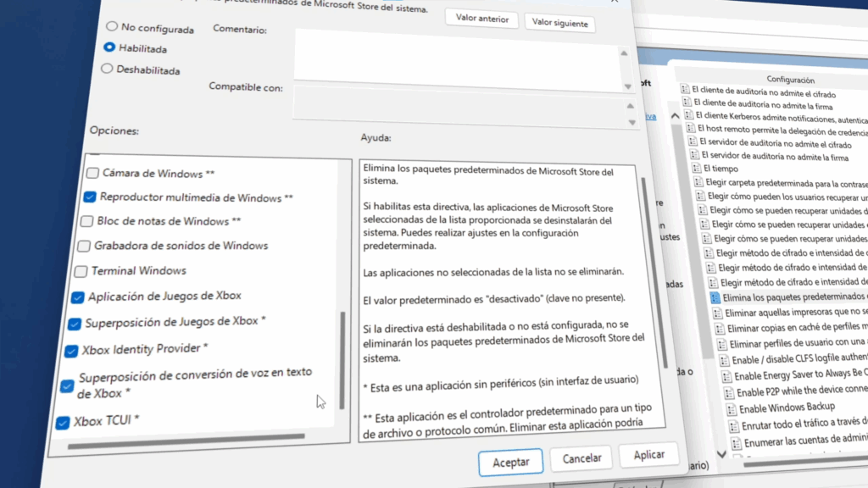Click the Configuración column header

(x=790, y=80)
